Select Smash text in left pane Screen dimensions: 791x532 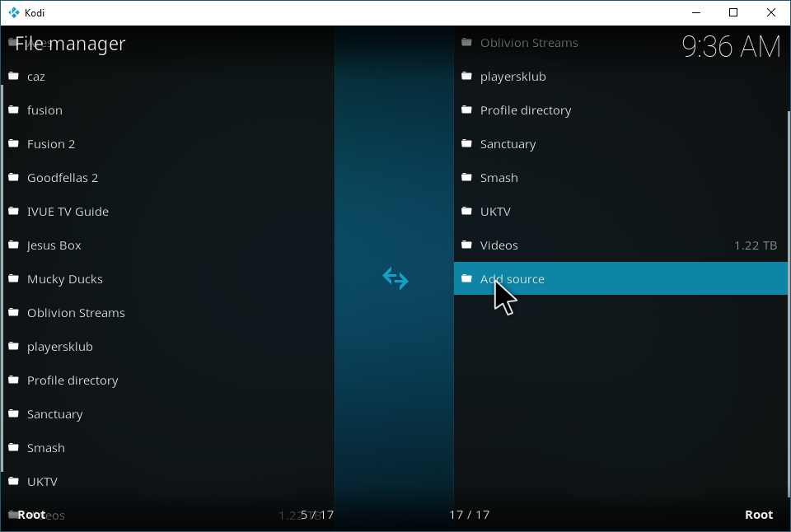tap(46, 448)
